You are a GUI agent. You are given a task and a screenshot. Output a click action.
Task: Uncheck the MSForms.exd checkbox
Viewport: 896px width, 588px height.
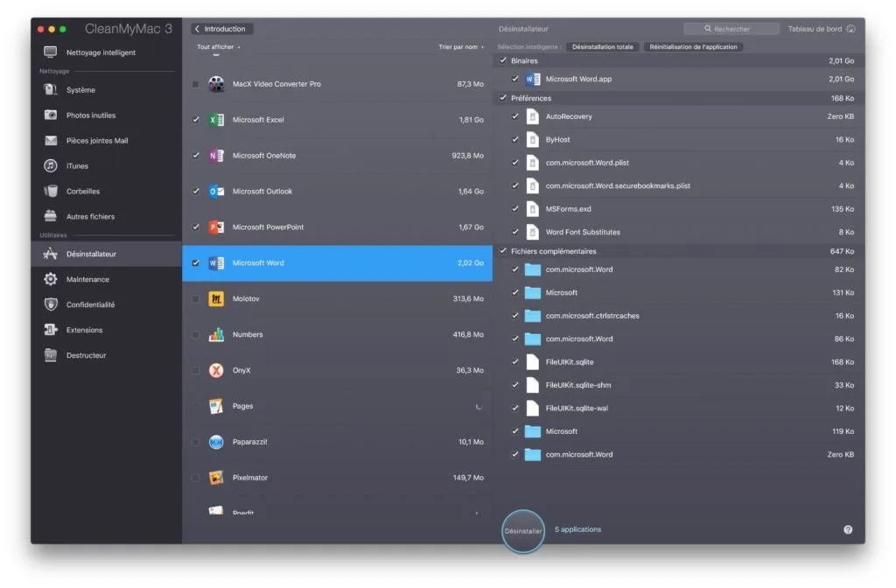click(514, 208)
